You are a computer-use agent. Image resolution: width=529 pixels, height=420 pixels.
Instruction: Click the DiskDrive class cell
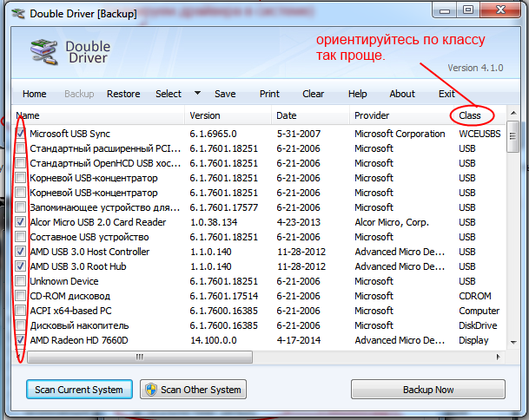tap(478, 325)
